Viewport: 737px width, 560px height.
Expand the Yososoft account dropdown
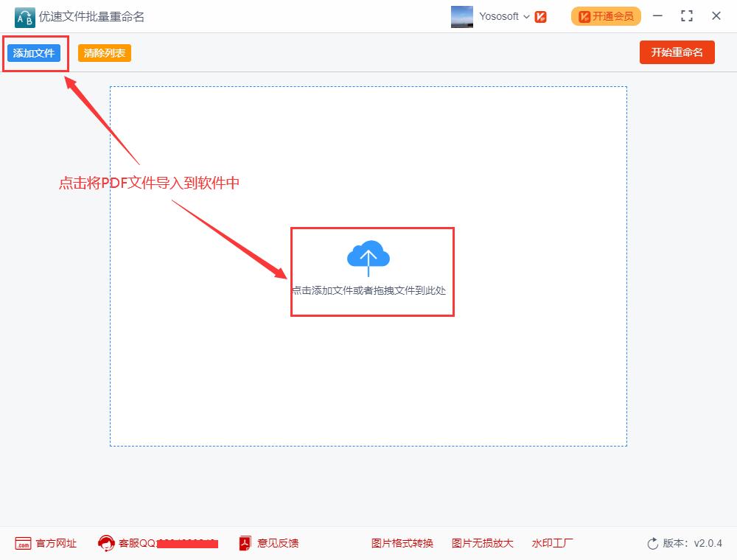click(526, 17)
